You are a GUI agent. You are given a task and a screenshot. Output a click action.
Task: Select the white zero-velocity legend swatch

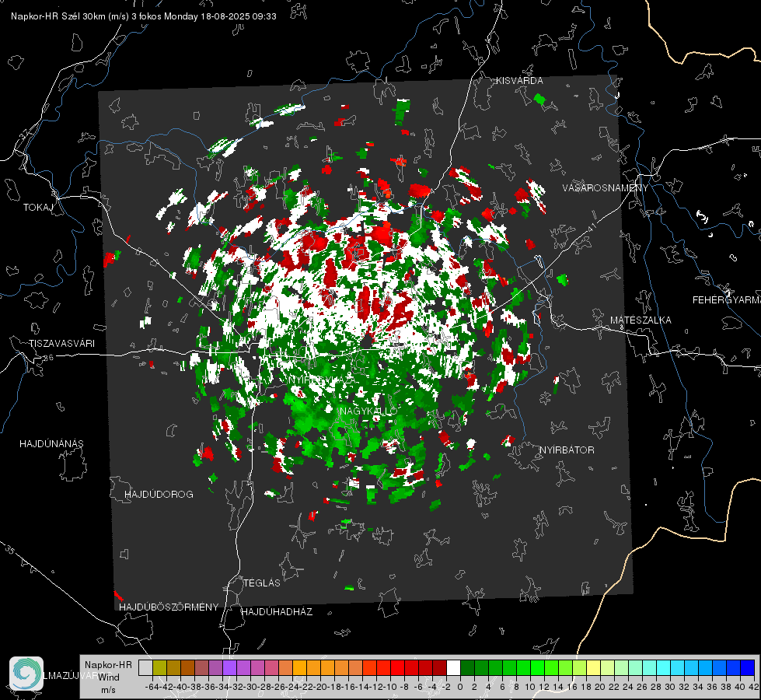pos(453,667)
